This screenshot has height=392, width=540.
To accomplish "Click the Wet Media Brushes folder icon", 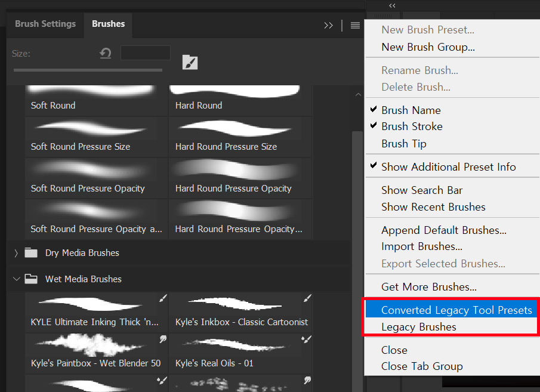I will [x=31, y=279].
